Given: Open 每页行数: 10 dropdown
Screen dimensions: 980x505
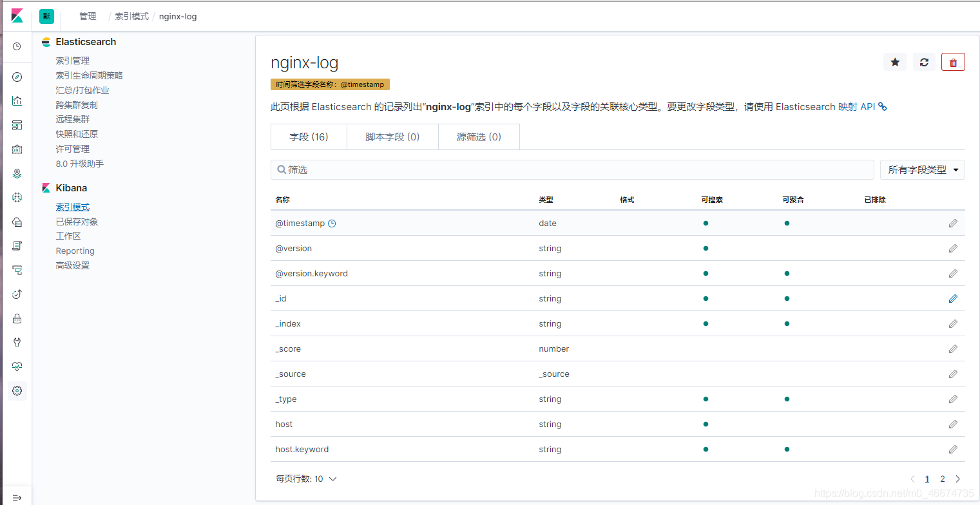Looking at the screenshot, I should click(x=306, y=479).
